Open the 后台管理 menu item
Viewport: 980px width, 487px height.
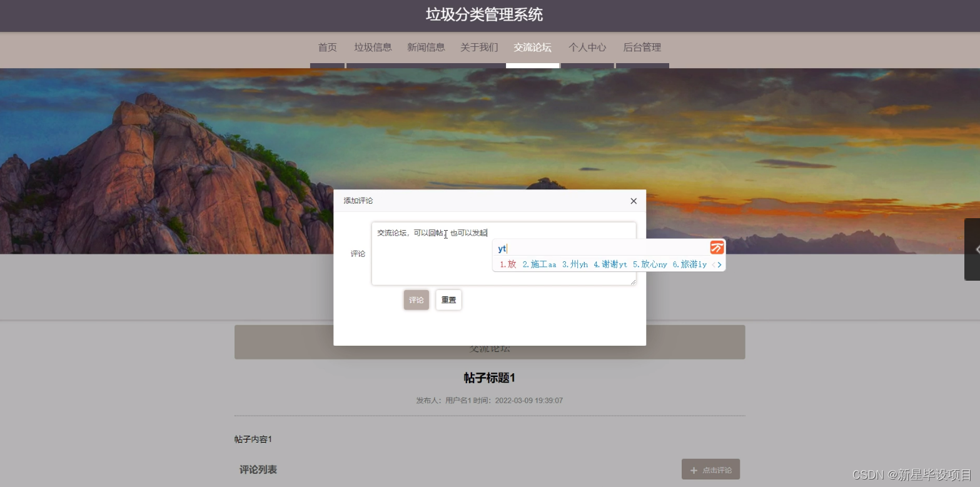pos(642,47)
